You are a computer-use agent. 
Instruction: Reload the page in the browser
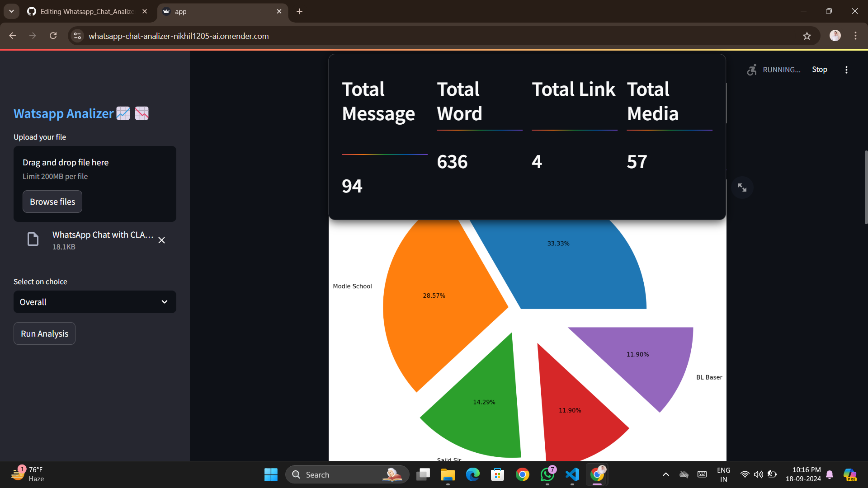point(53,36)
